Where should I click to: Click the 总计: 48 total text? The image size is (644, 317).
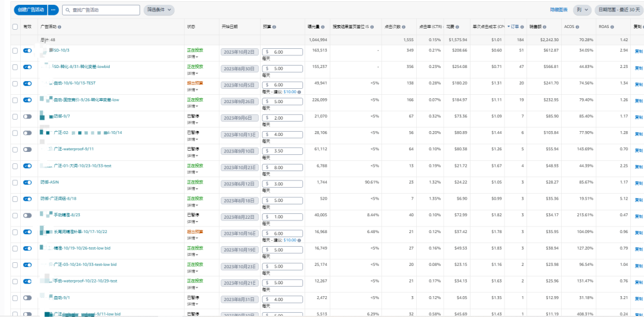pyautogui.click(x=48, y=41)
